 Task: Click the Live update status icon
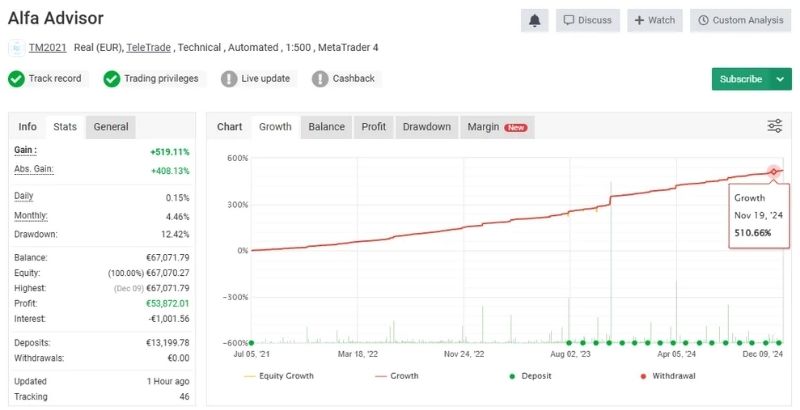click(x=229, y=79)
